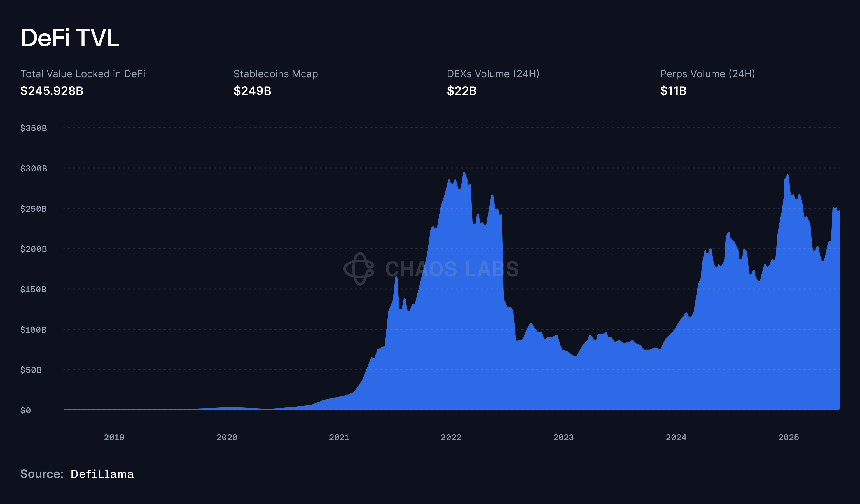Select the Stablecoins Mcap label
The height and width of the screenshot is (504, 860).
pos(275,74)
